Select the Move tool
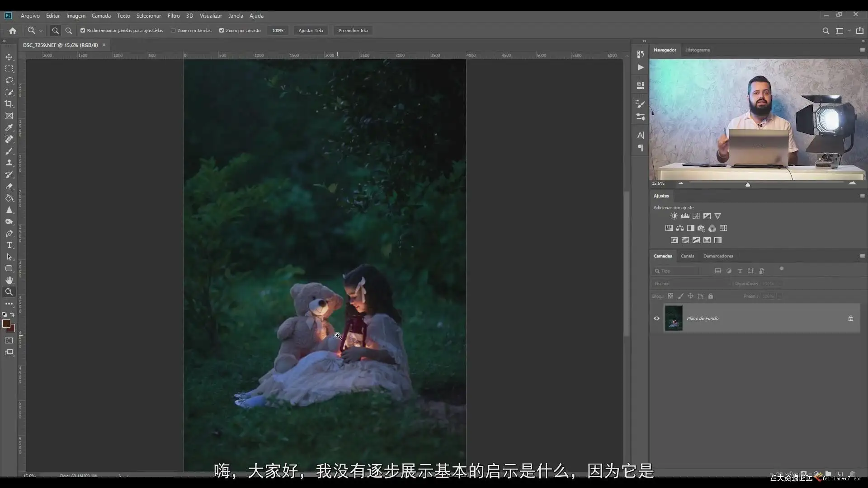This screenshot has height=488, width=868. (x=9, y=57)
